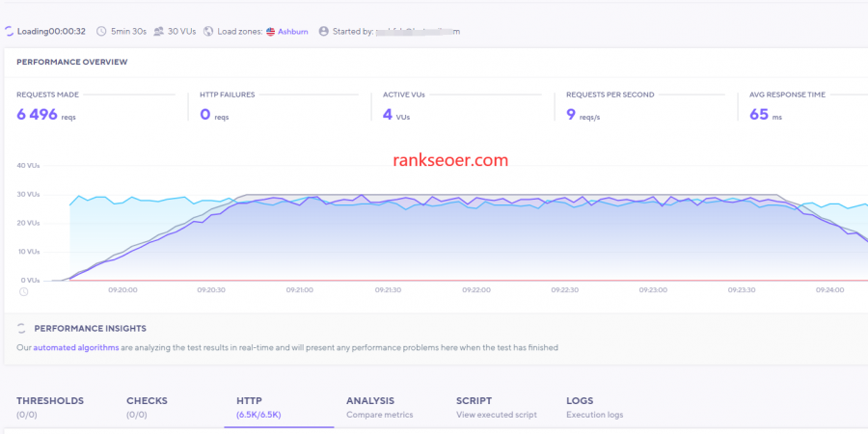Click the REQUESTS MADE metric label
This screenshot has width=868, height=434.
coord(47,95)
